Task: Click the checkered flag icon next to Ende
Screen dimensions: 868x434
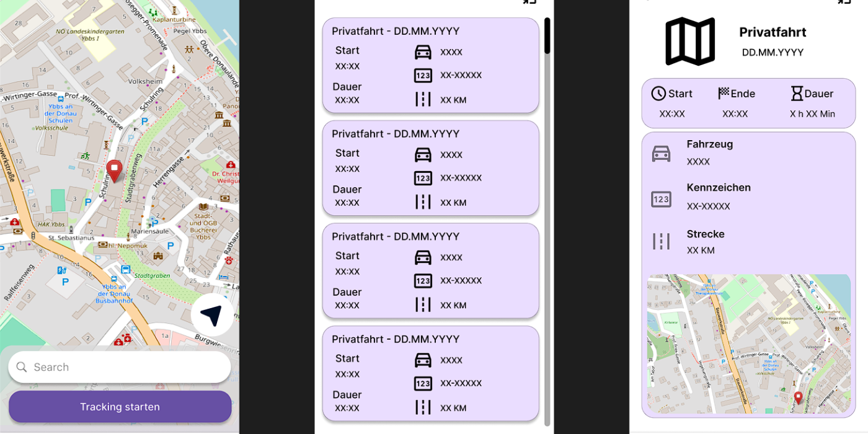Action: [x=724, y=94]
